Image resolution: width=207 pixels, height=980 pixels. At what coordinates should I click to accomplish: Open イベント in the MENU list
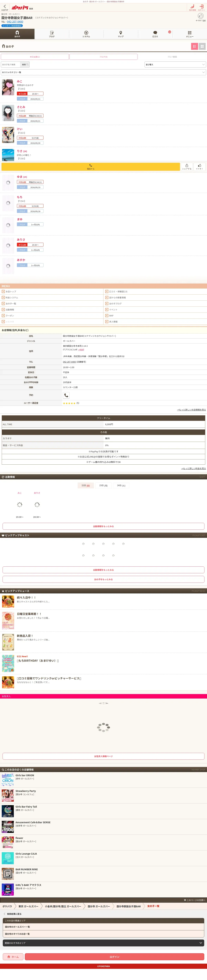click(x=155, y=310)
